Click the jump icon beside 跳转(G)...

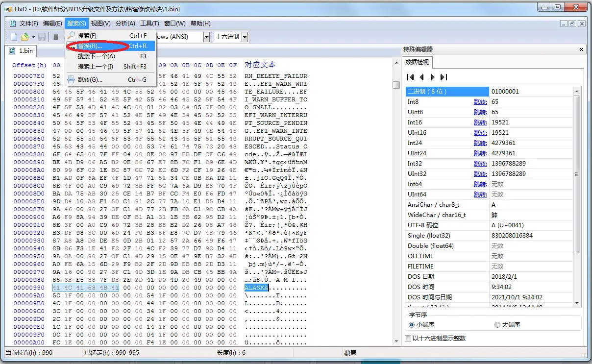71,80
